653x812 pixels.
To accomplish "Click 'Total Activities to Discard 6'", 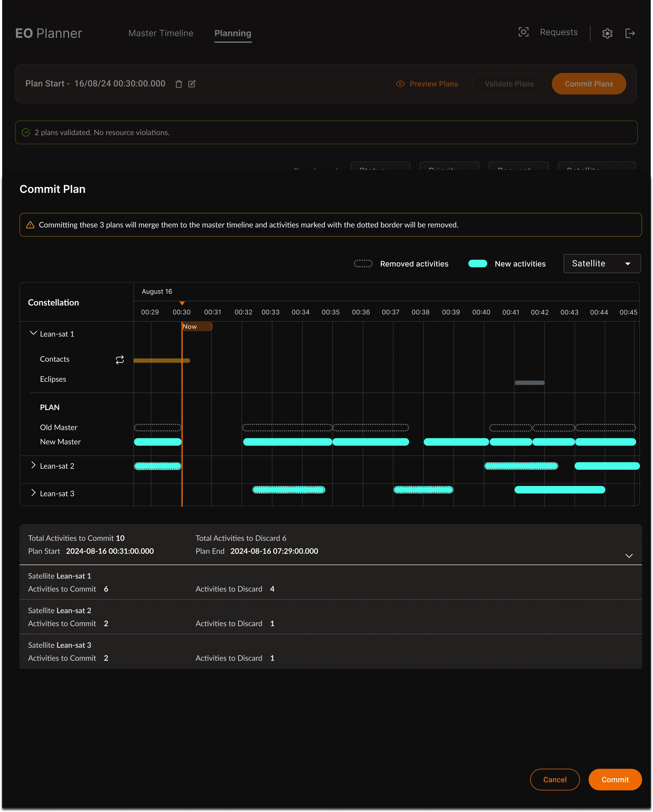I will point(241,538).
